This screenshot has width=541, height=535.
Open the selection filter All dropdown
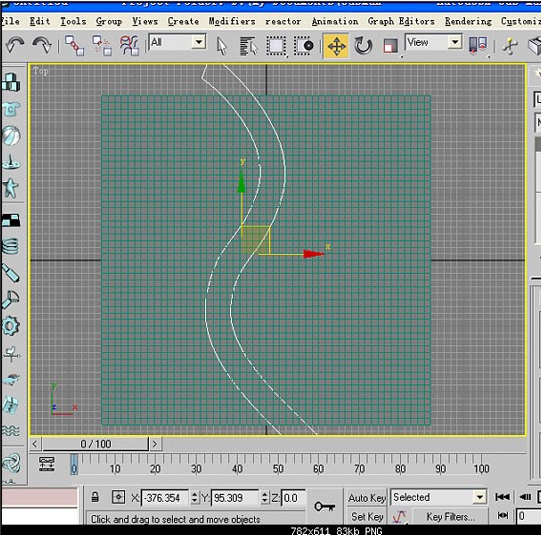pyautogui.click(x=177, y=42)
